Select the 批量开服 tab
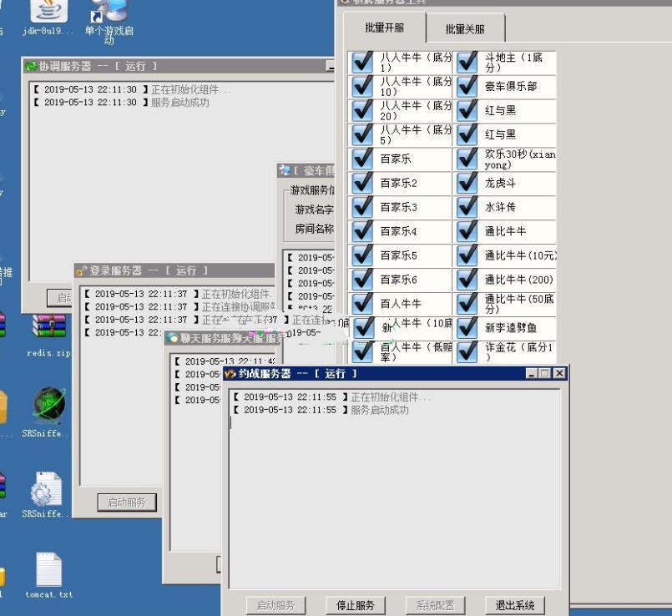The height and width of the screenshot is (616, 672). (384, 28)
